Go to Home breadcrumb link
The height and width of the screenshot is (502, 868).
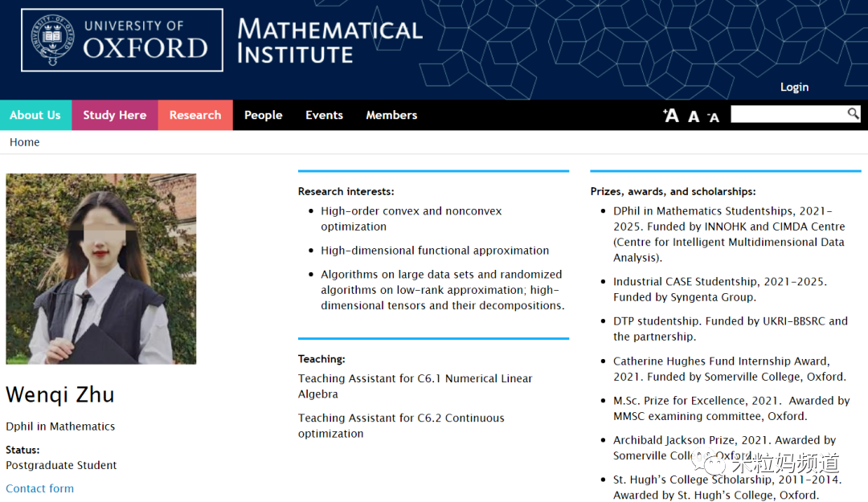pos(24,142)
